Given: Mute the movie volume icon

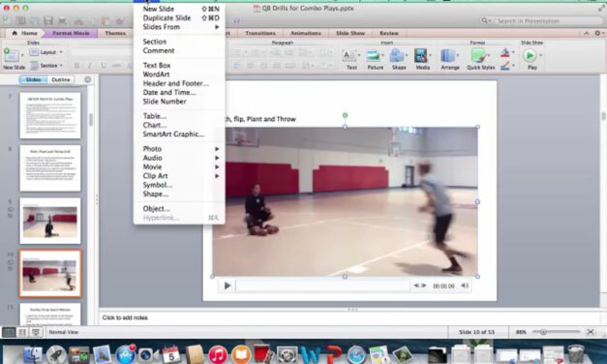Looking at the screenshot, I should point(465,286).
